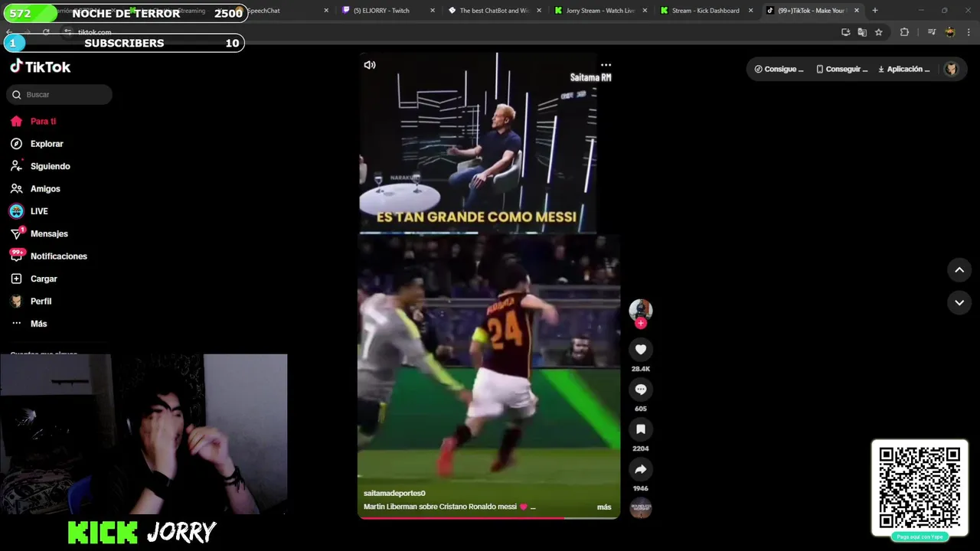
Task: Open the Chrome three-dot menu
Action: [968, 32]
